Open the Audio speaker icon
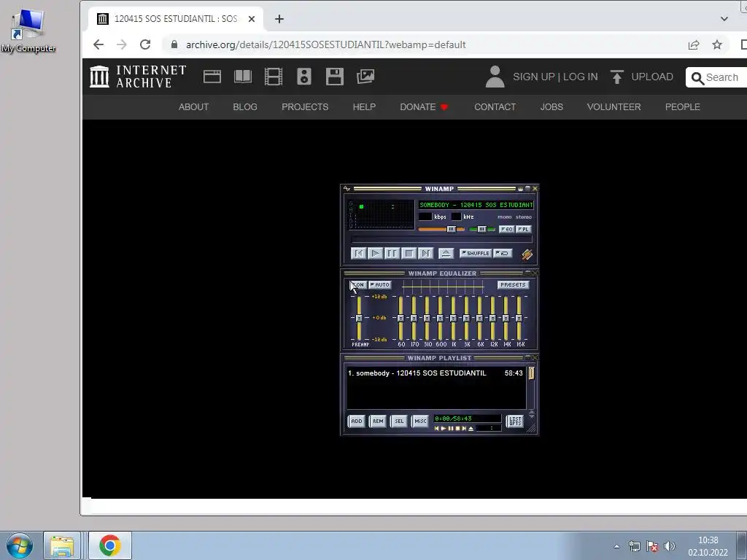The image size is (747, 560). [x=304, y=77]
